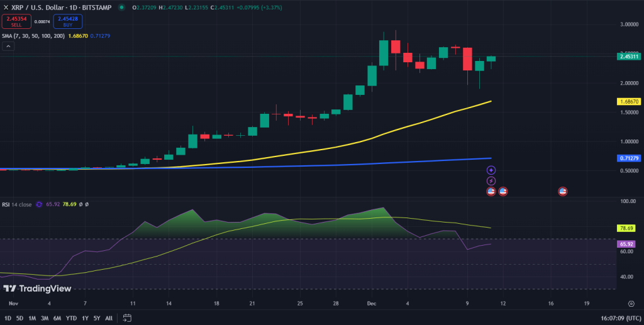
Task: Click the red SELL price button
Action: pyautogui.click(x=16, y=21)
